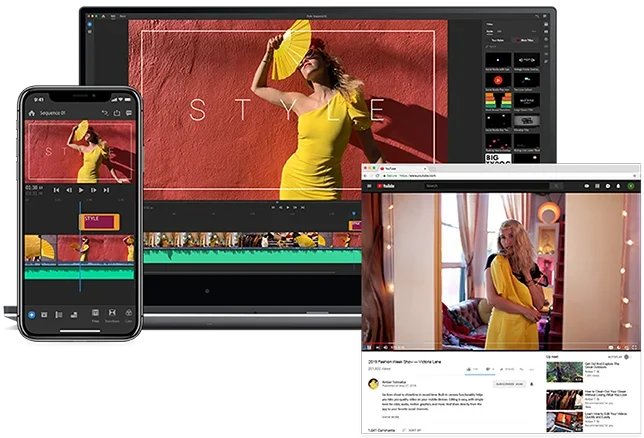Click the thumbs-up like button

coord(469,369)
